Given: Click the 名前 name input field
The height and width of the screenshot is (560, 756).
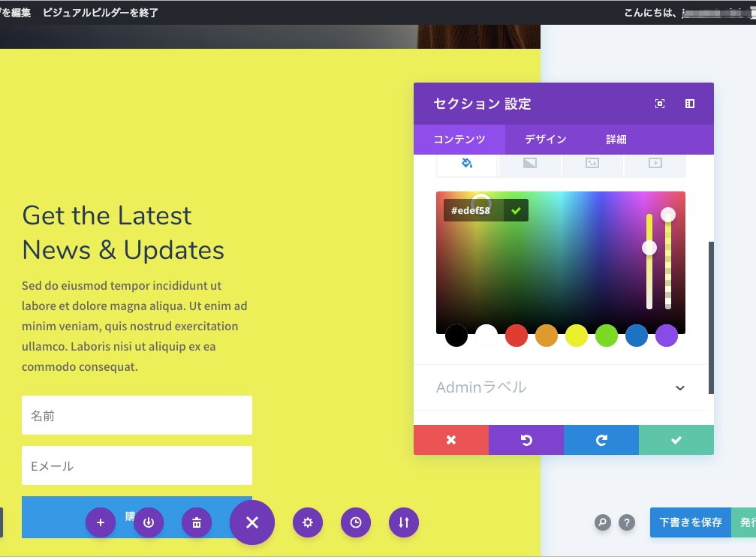Looking at the screenshot, I should (137, 415).
